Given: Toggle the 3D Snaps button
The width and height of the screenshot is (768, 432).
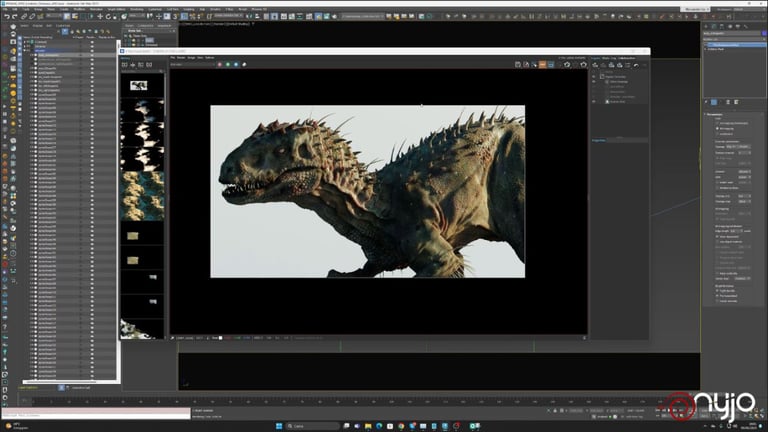Looking at the screenshot, I should [176, 17].
